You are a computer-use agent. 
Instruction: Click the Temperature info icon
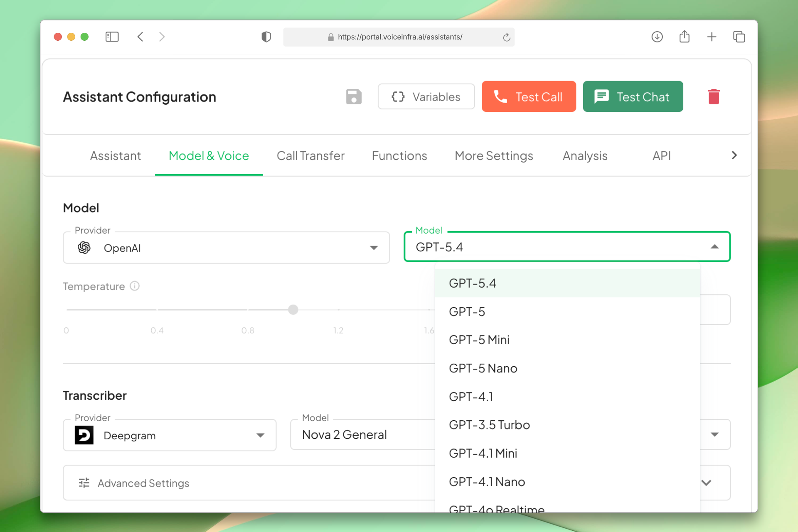click(x=135, y=286)
